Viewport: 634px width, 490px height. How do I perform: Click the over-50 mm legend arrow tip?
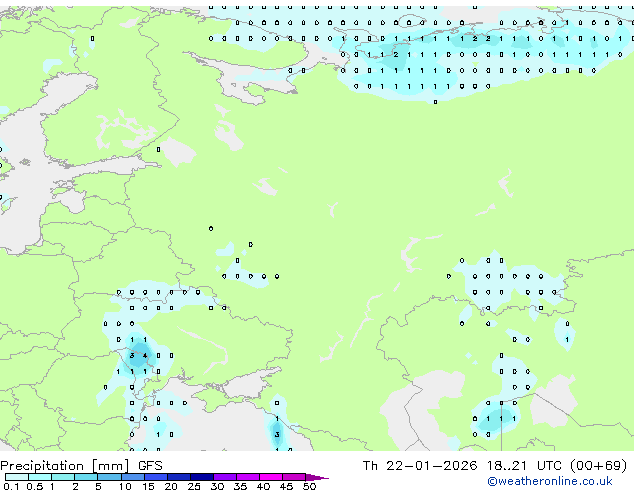point(317,477)
